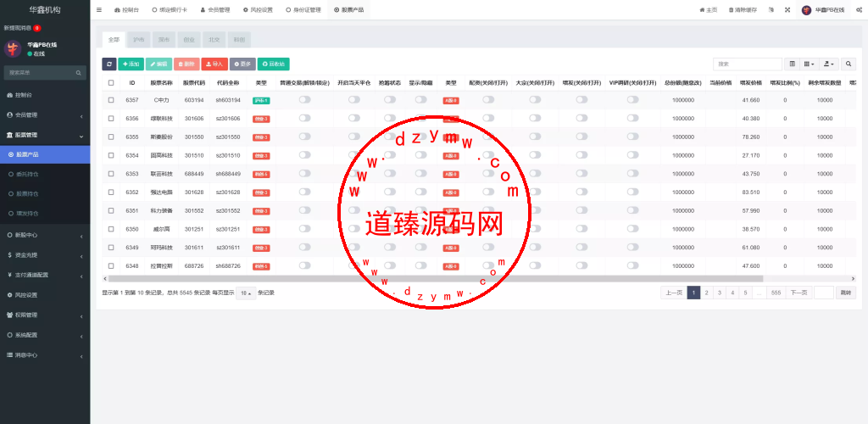Image resolution: width=868 pixels, height=424 pixels.
Task: Open the 身份证管理 top tab
Action: point(303,10)
